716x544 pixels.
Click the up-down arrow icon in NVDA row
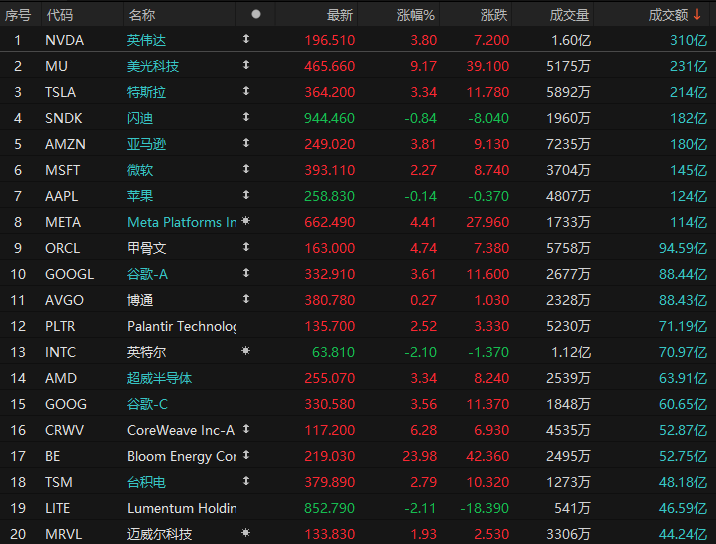click(246, 39)
